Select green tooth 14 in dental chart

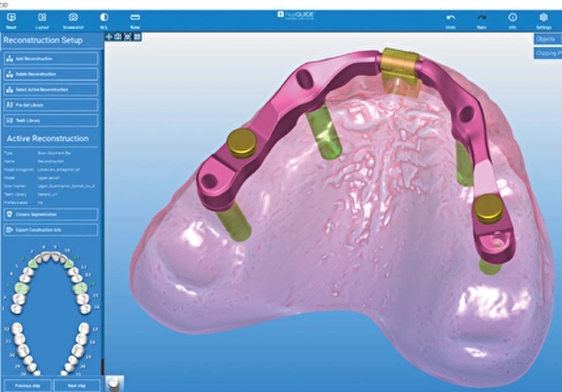(80, 288)
